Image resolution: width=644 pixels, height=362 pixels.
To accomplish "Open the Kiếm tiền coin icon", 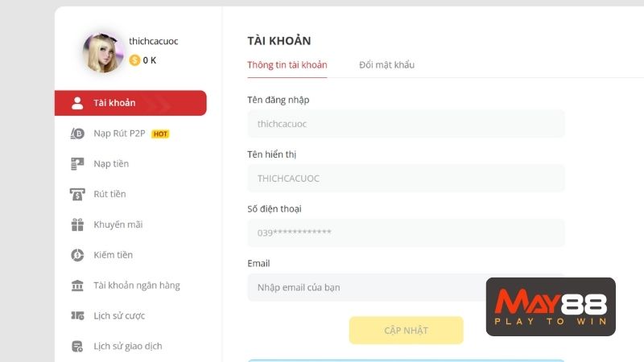I will pyautogui.click(x=77, y=255).
